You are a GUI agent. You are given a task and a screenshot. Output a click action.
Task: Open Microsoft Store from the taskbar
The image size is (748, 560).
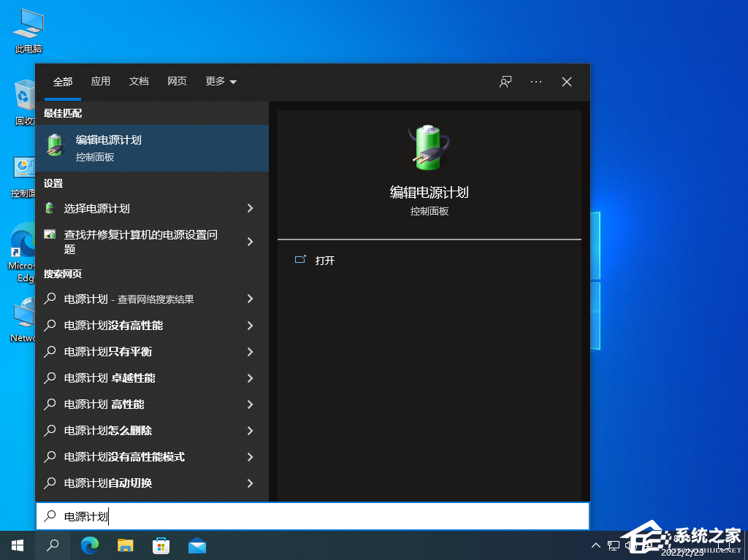click(x=161, y=545)
